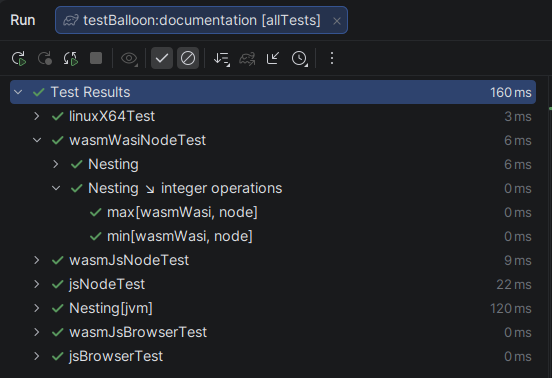Click the Rerun failed tests icon
Screen dimensions: 552x378
[45, 58]
